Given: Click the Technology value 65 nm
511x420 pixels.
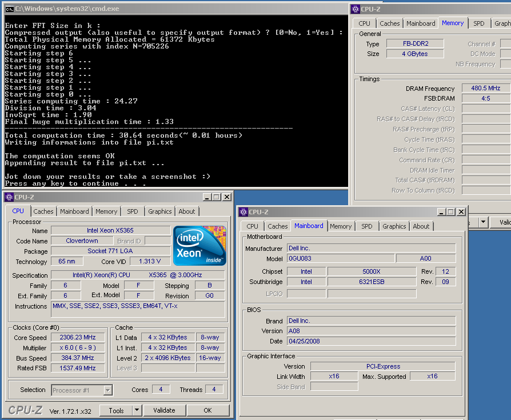Looking at the screenshot, I should point(67,261).
